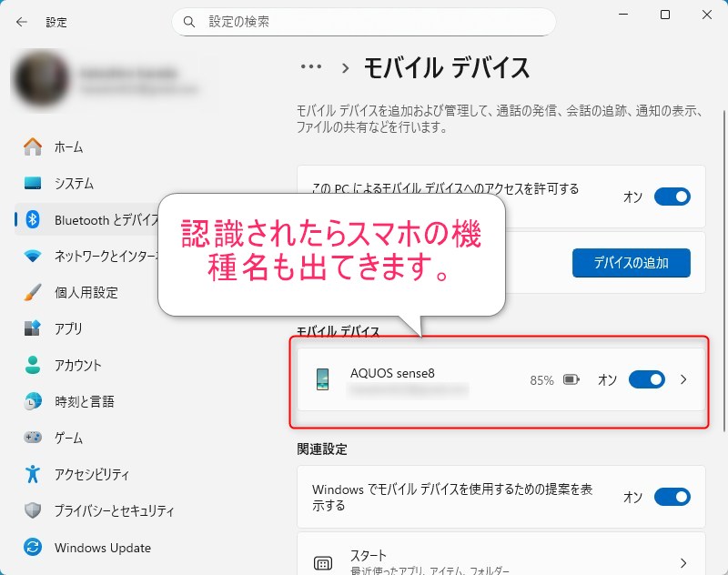The height and width of the screenshot is (575, 728).
Task: Open the user profile picture
Action: pyautogui.click(x=39, y=80)
